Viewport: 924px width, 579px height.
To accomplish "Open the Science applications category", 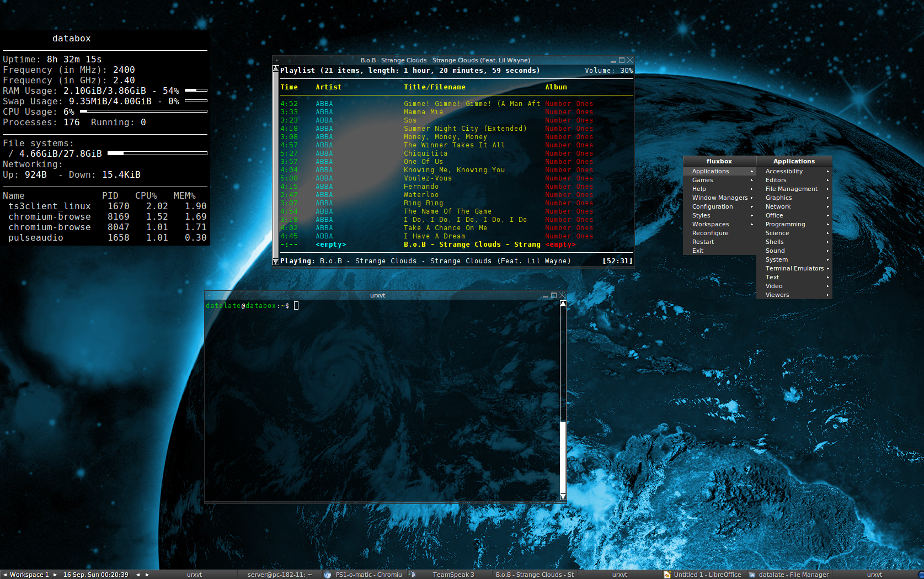I will (x=794, y=233).
